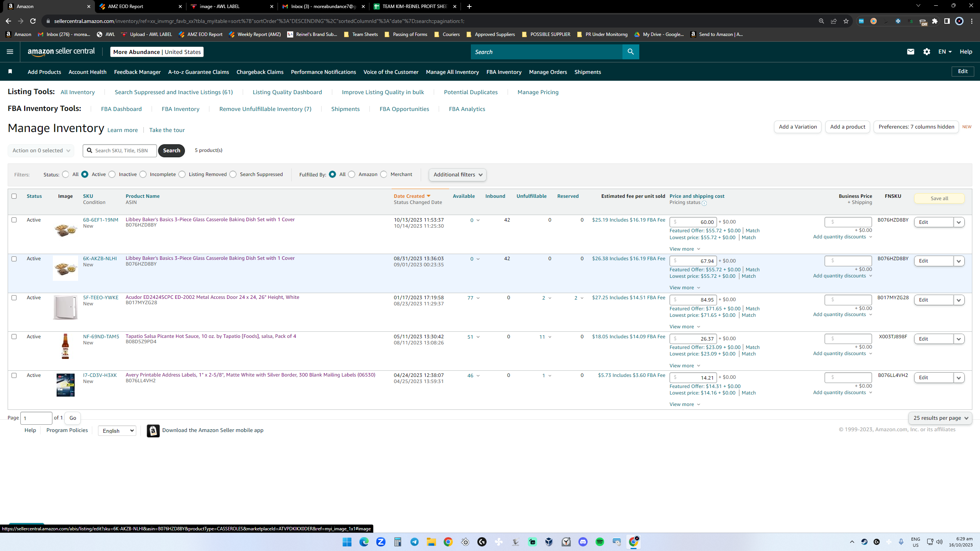Screen dimensions: 980x551
Task: Toggle the select-all checkbox in table header
Action: [14, 196]
